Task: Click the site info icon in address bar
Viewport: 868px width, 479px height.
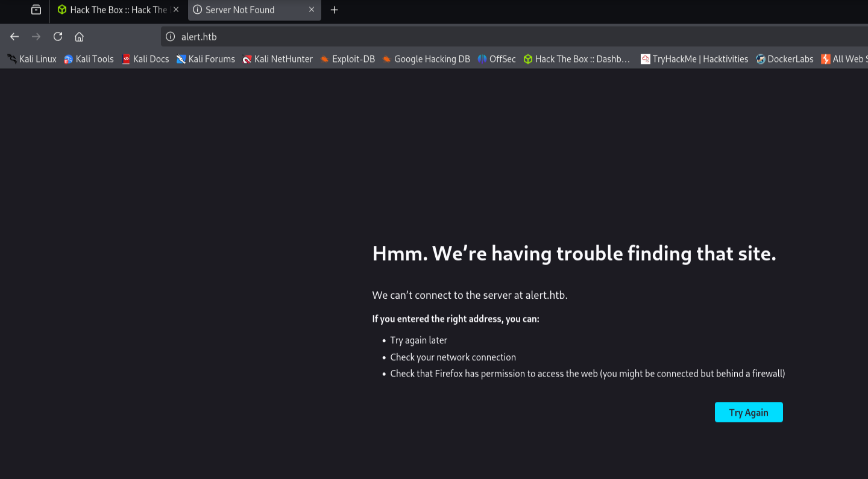Action: click(x=170, y=37)
